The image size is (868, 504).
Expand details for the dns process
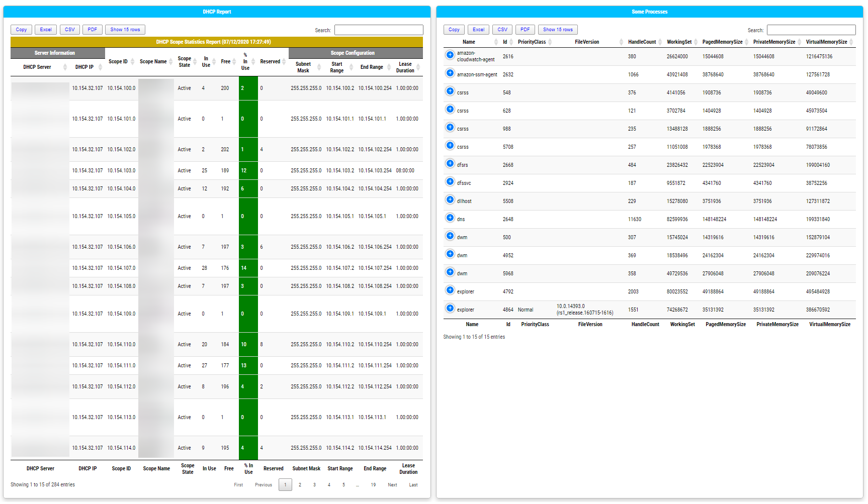450,218
